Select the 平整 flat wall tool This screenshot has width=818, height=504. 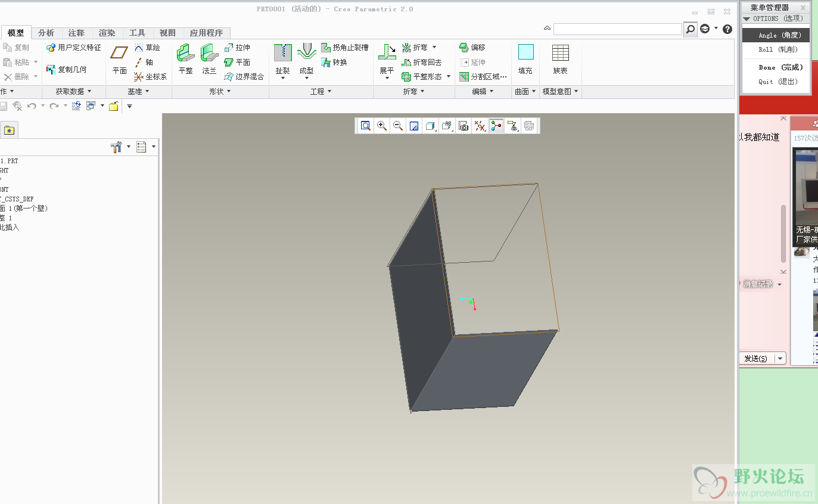tap(185, 60)
